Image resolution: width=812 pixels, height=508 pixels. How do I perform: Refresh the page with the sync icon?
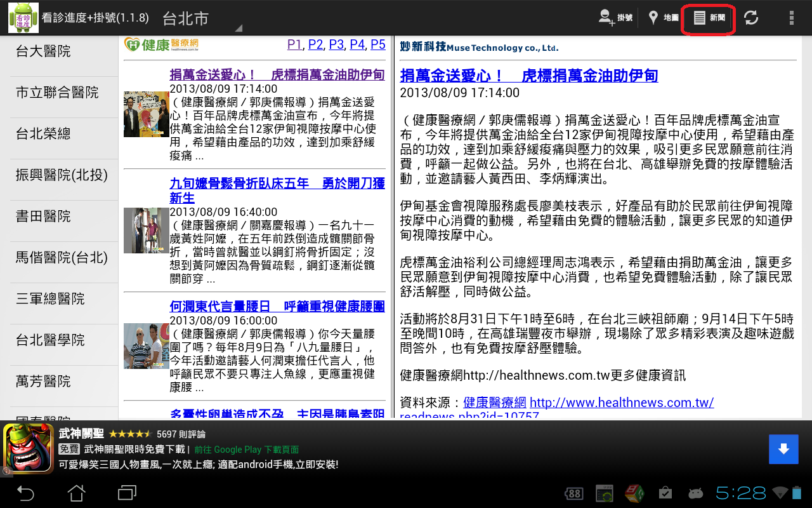(x=751, y=18)
